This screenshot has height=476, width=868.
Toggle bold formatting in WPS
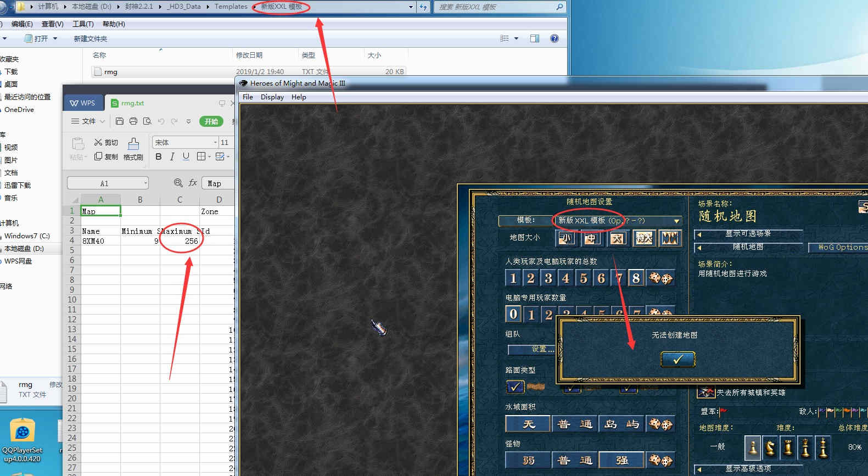(x=159, y=156)
